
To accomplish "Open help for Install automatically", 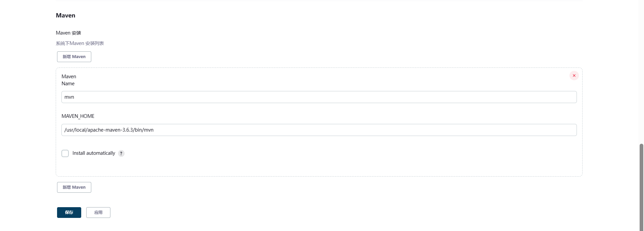I will [121, 153].
